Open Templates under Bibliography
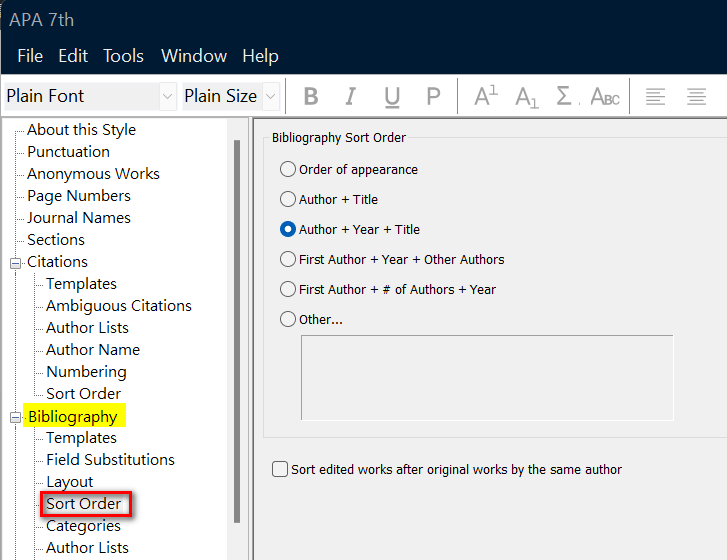727x560 pixels. pos(81,438)
